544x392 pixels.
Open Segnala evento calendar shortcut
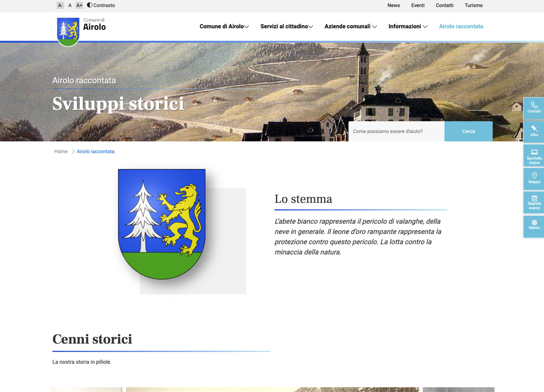pos(534,202)
